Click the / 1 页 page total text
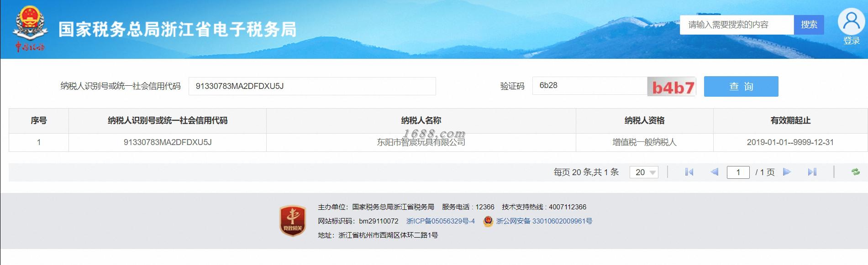 (765, 172)
